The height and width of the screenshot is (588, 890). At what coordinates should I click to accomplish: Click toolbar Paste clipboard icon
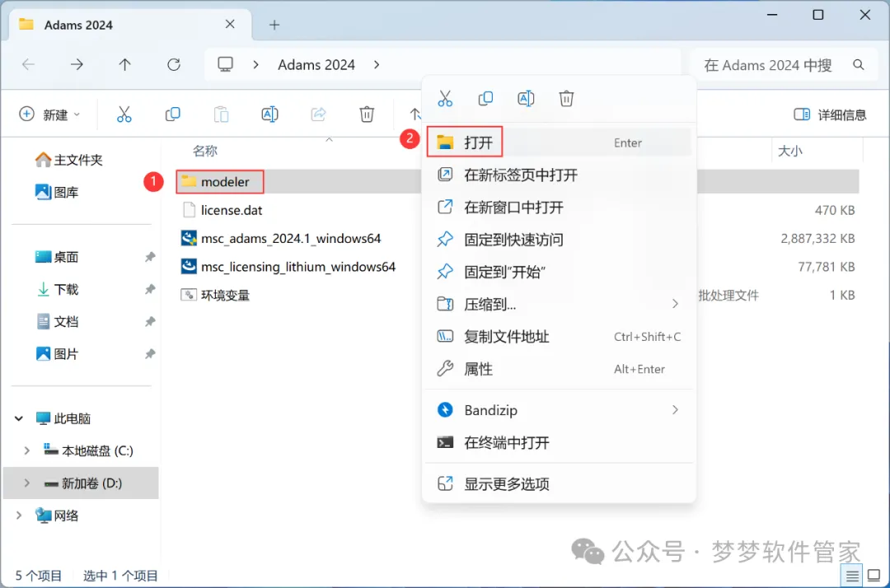[x=221, y=114]
